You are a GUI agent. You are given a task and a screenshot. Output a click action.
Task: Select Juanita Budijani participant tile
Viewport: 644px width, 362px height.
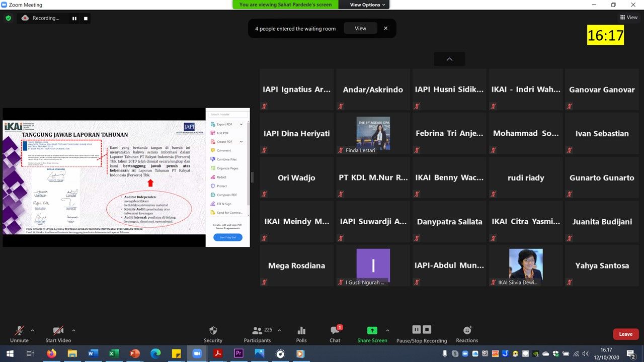coord(602,221)
